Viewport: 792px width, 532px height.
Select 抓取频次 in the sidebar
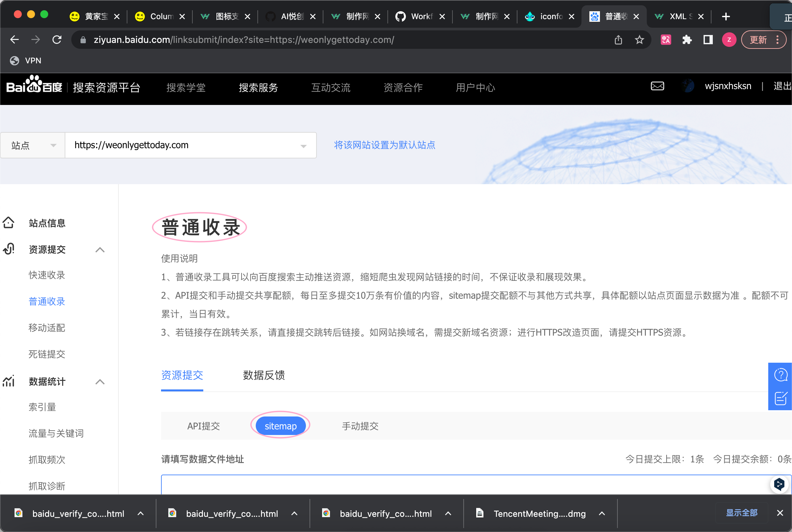47,460
